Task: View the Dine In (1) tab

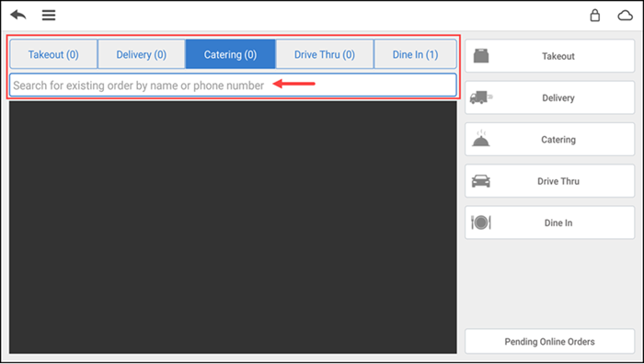Action: click(x=415, y=54)
